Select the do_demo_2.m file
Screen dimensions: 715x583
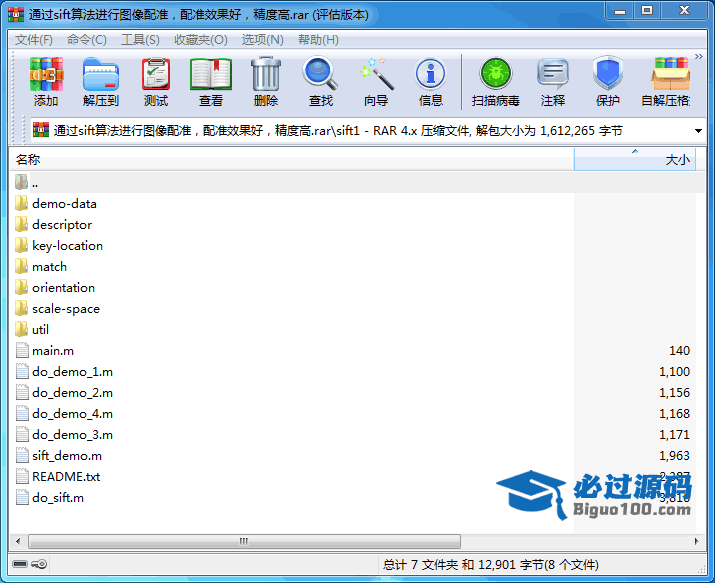[x=73, y=393]
